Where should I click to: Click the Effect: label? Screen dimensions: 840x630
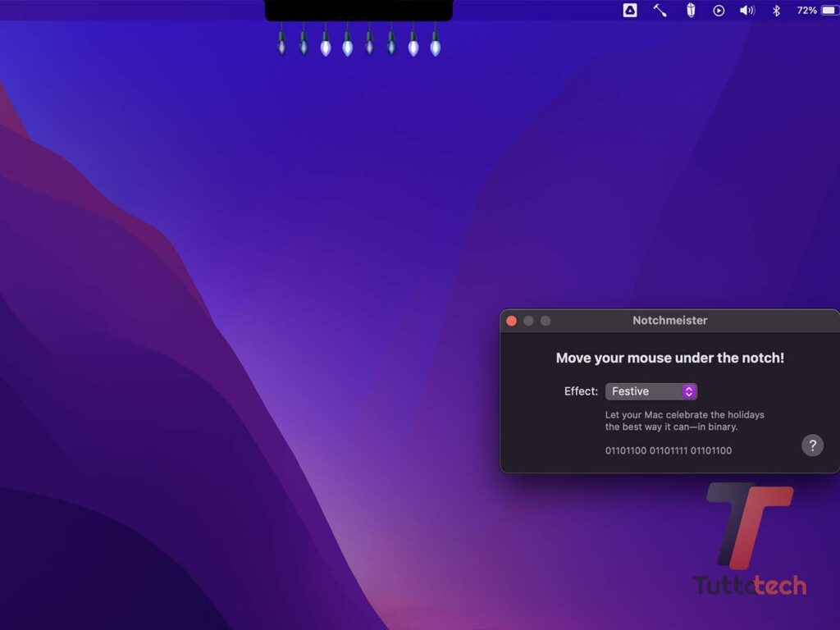(581, 391)
